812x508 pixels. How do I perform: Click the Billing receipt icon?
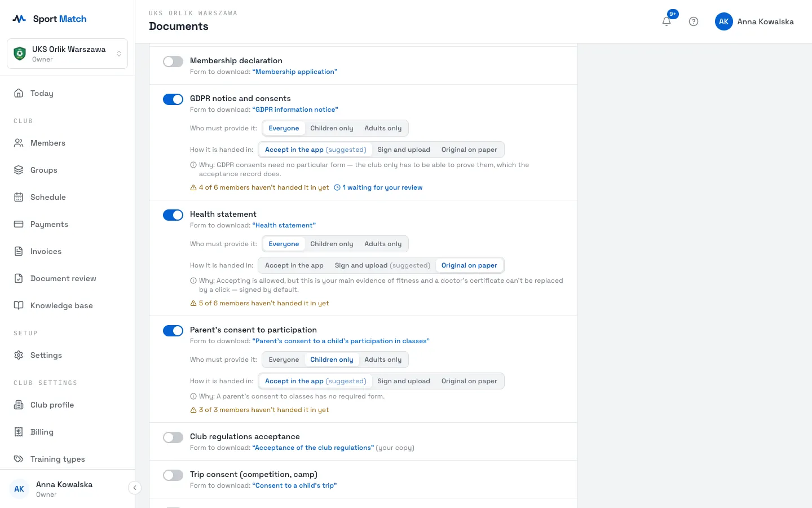pos(19,432)
